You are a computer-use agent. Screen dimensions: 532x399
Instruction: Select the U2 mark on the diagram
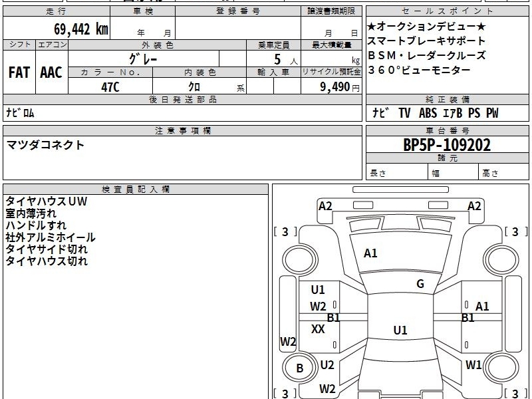(327, 364)
